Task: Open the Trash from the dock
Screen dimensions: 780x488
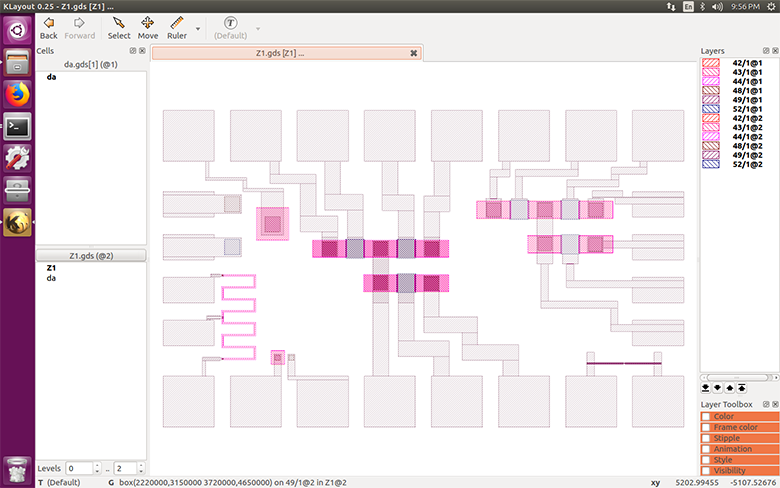Action: (17, 470)
